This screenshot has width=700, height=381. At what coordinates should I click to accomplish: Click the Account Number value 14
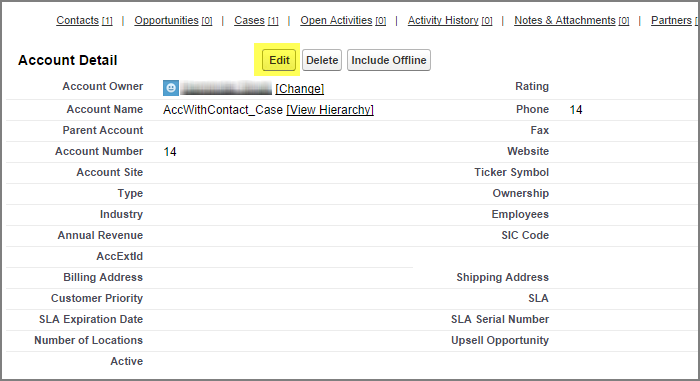[170, 152]
